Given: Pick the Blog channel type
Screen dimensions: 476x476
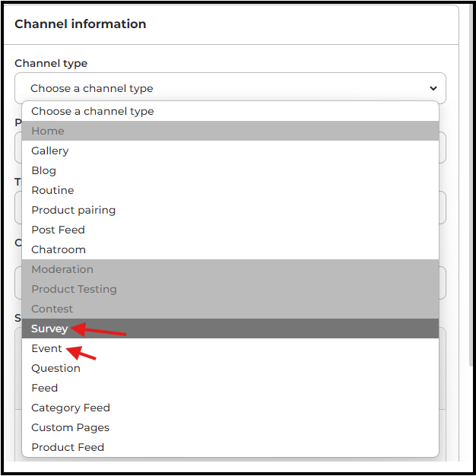Looking at the screenshot, I should click(x=230, y=170).
